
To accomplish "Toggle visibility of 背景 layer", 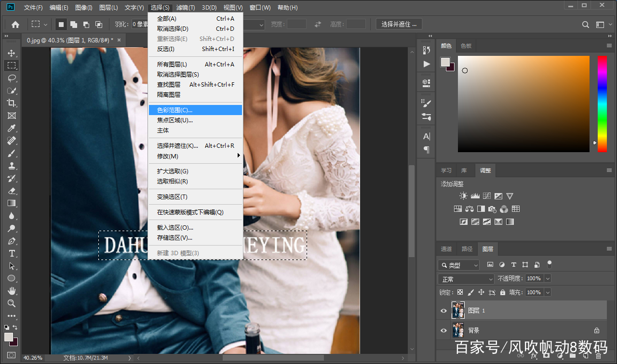I will point(443,330).
